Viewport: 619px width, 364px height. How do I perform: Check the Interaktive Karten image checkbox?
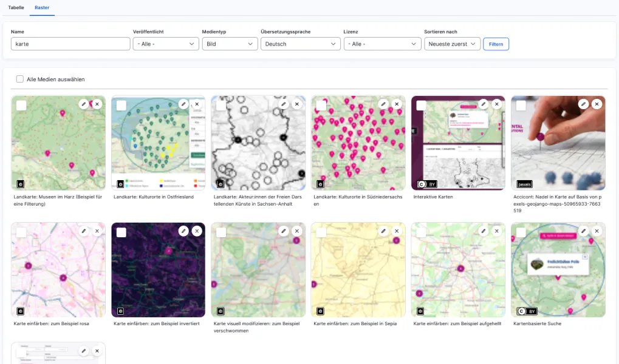(421, 106)
